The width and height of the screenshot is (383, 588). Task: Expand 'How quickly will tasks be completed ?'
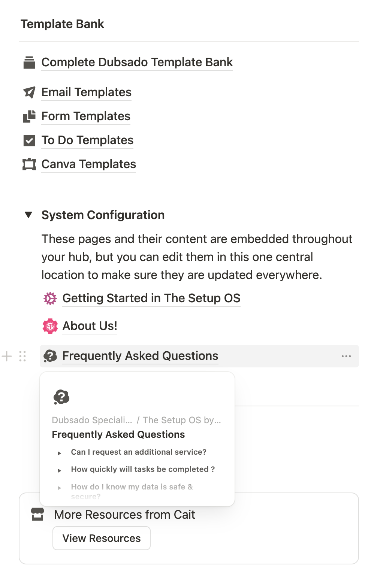tap(60, 470)
